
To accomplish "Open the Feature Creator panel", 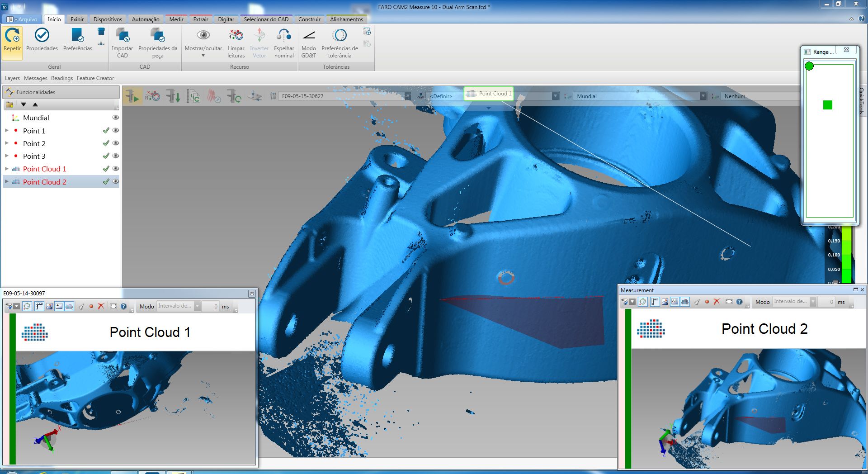I will (95, 78).
